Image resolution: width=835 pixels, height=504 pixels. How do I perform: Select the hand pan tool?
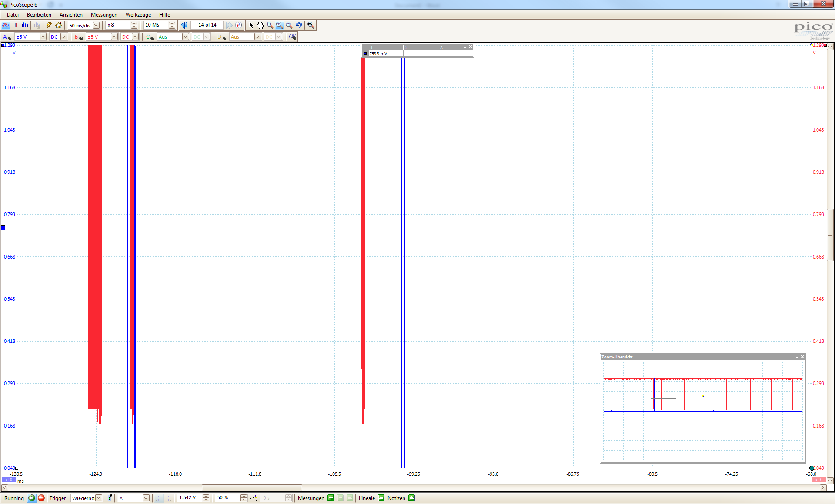coord(261,25)
